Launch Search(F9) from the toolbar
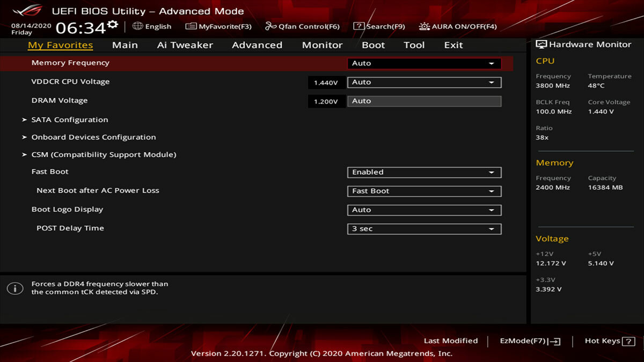The image size is (644, 362). (379, 26)
